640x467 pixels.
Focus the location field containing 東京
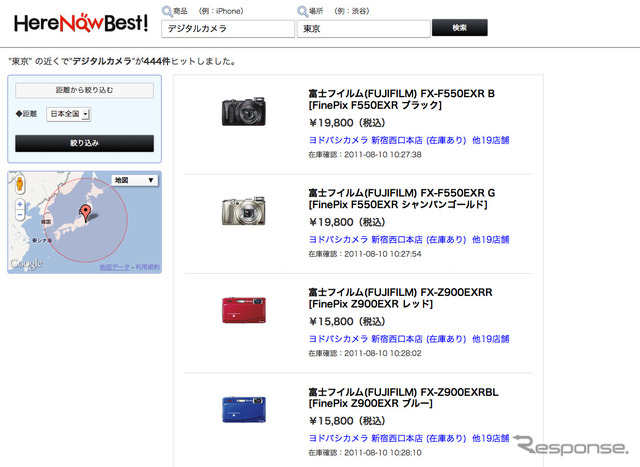coord(363,29)
